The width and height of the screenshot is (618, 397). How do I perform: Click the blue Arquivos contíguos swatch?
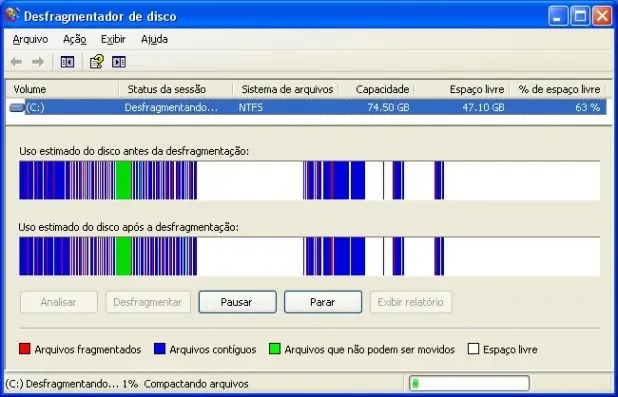click(160, 349)
